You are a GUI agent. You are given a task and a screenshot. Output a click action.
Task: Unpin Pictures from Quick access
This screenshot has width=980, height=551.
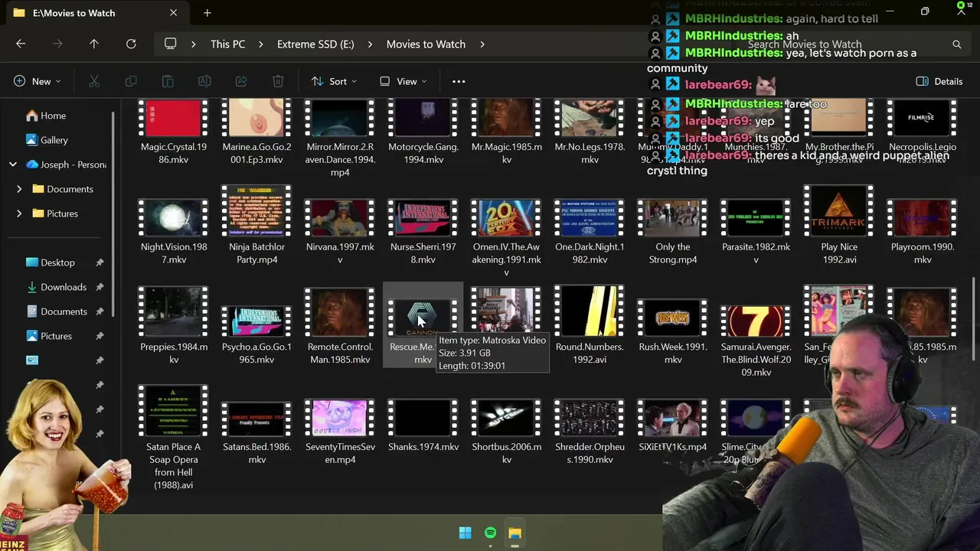(100, 336)
